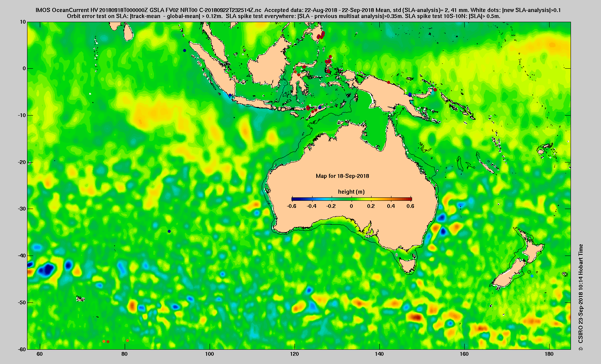Click latitude axis label -10
Screen dimensions: 601x364
click(x=22, y=115)
